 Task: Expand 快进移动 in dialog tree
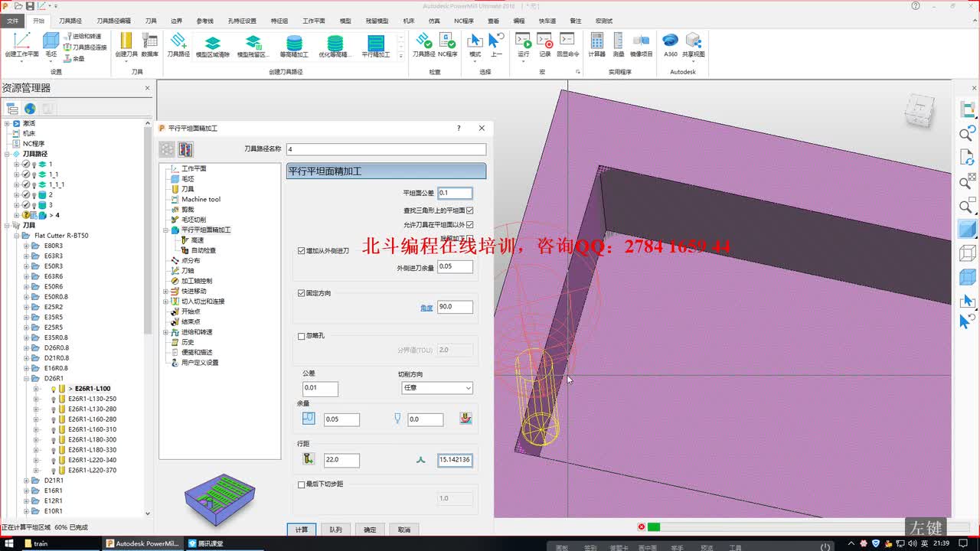click(165, 291)
